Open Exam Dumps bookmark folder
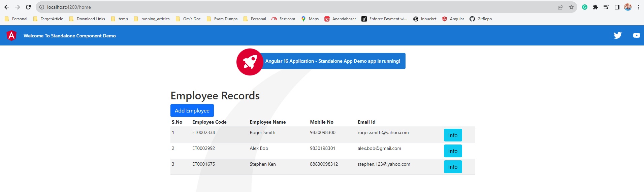This screenshot has width=644, height=192. (222, 19)
